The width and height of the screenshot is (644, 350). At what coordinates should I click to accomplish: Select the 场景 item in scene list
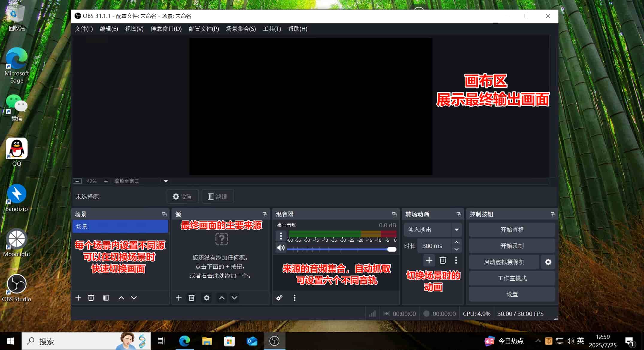click(x=120, y=226)
